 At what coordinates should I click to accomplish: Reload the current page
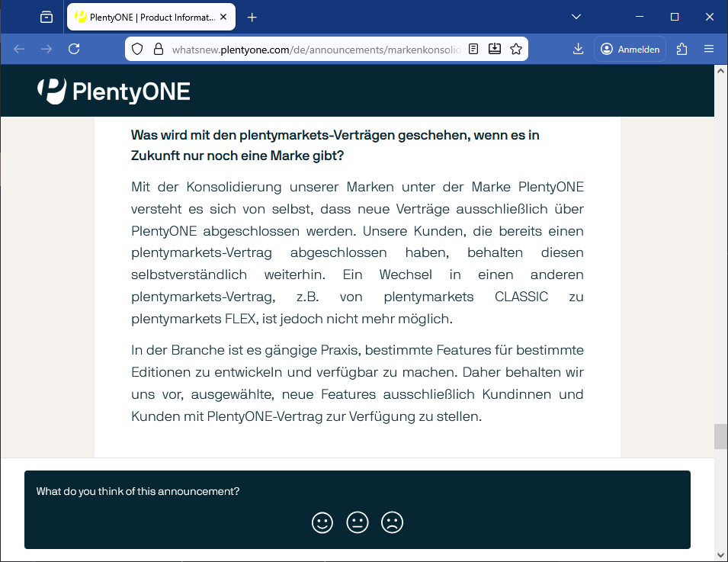click(74, 49)
